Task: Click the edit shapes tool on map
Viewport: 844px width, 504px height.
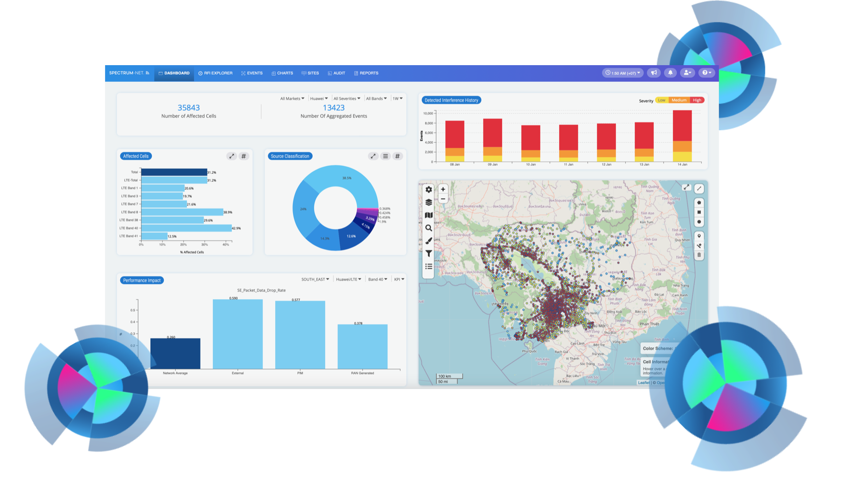Action: [699, 246]
